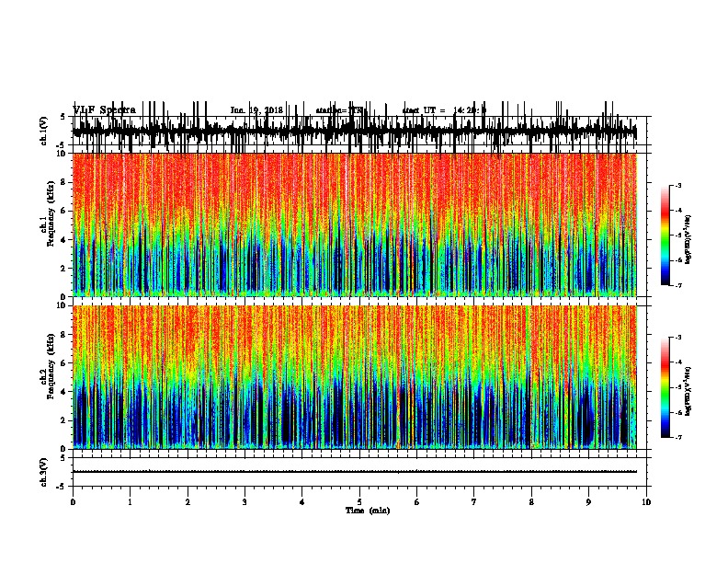Click time axis tick label '1'
728x563 pixels.
tap(130, 502)
